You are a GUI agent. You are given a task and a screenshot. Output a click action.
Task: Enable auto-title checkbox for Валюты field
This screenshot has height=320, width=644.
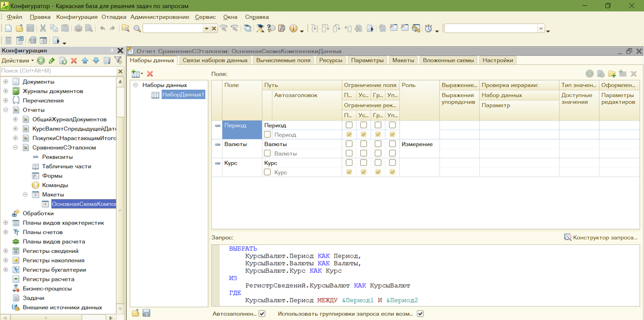(267, 154)
